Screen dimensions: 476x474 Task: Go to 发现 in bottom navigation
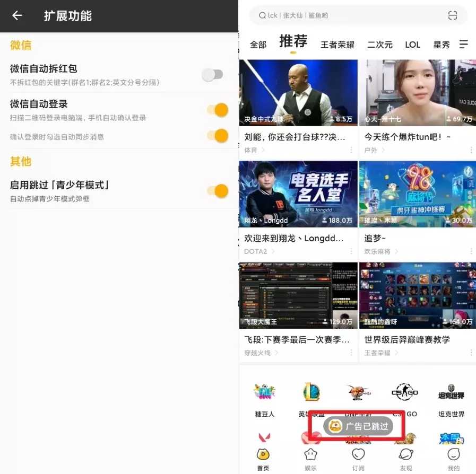406,460
